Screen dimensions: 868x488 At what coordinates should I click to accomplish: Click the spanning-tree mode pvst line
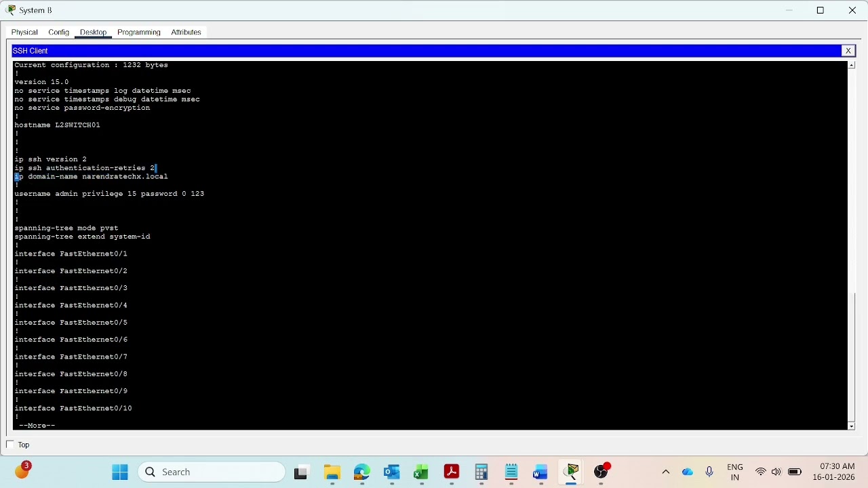[x=66, y=228]
